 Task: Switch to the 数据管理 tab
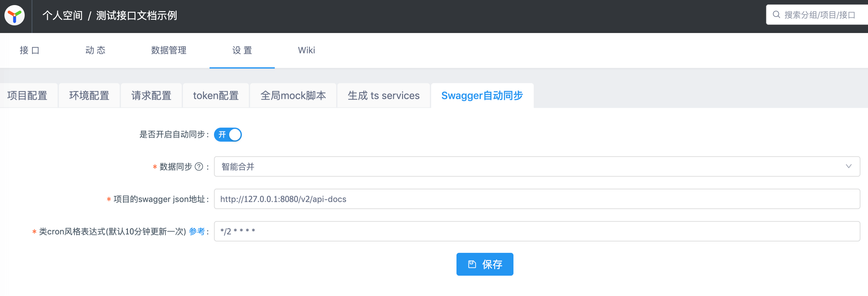pyautogui.click(x=168, y=50)
